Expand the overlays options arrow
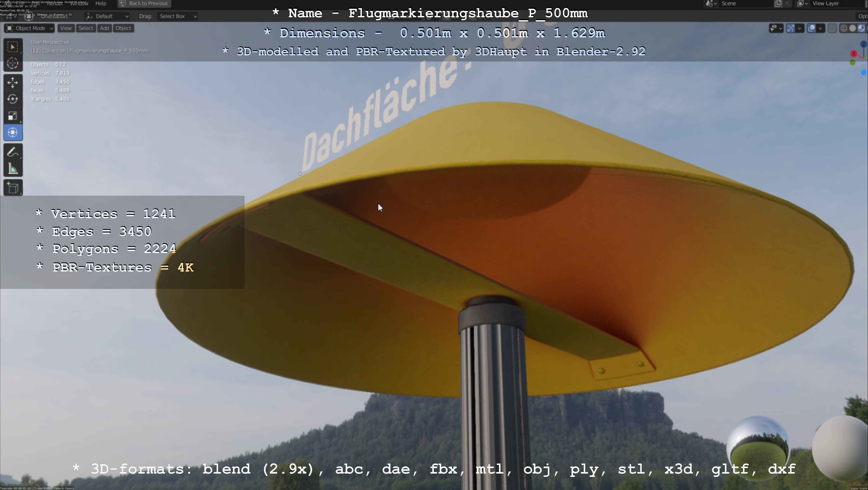The image size is (868, 490). click(820, 28)
